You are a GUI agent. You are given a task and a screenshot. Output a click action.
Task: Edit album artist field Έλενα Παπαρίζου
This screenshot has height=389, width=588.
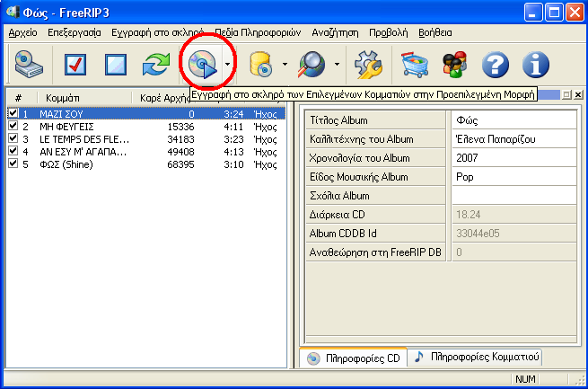pos(514,139)
